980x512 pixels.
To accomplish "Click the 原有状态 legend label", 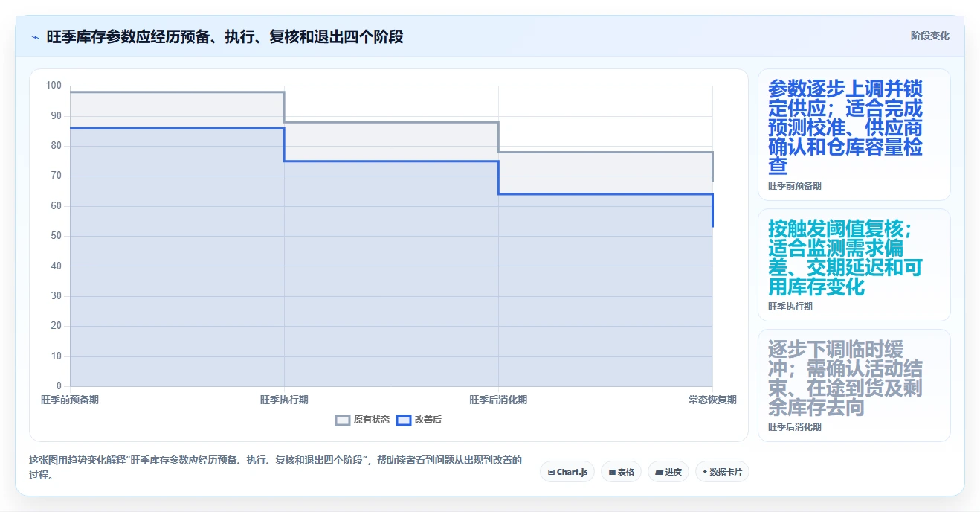I will (371, 420).
